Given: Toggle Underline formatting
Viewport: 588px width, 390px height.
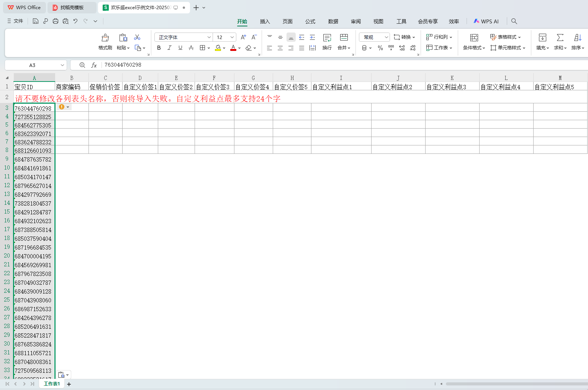Looking at the screenshot, I should point(180,48).
